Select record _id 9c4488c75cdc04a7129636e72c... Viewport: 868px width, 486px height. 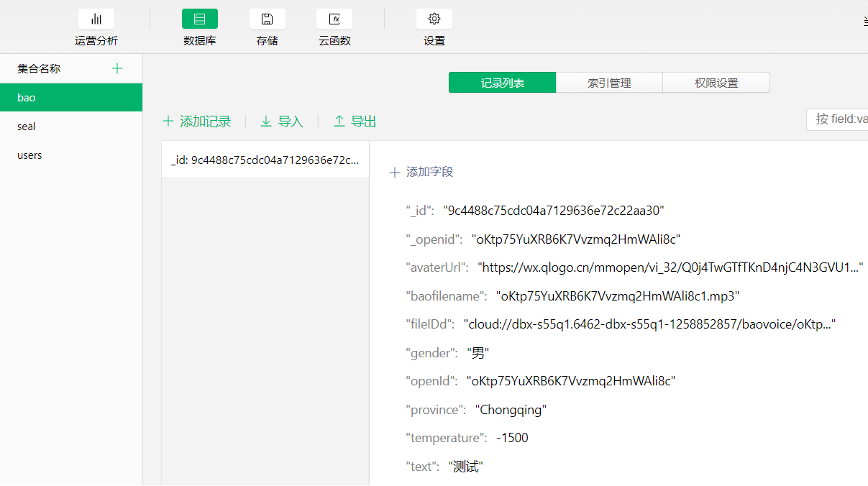(x=265, y=160)
